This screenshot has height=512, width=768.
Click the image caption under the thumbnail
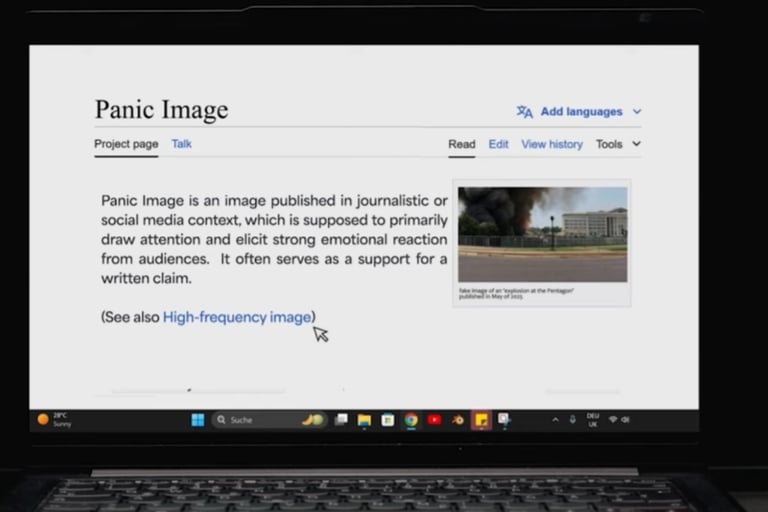(516, 293)
